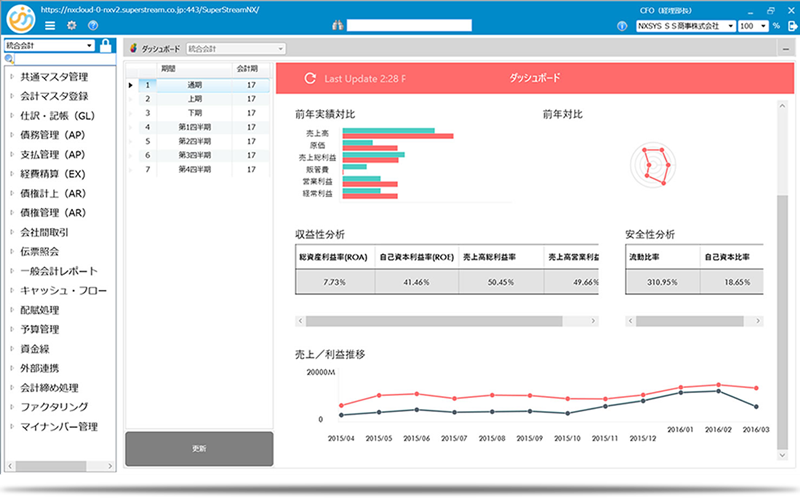
Task: Open the zoom percentage dropdown
Action: pyautogui.click(x=762, y=25)
